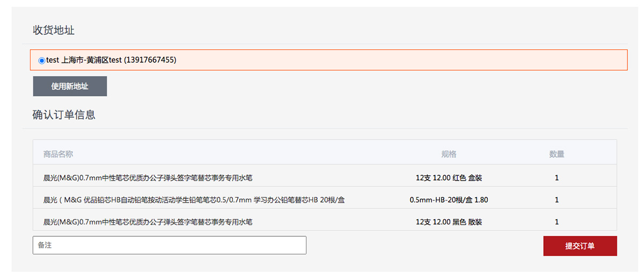Select the third row 中性笔芯 product name
Viewport: 644px width, 277px height.
148,222
